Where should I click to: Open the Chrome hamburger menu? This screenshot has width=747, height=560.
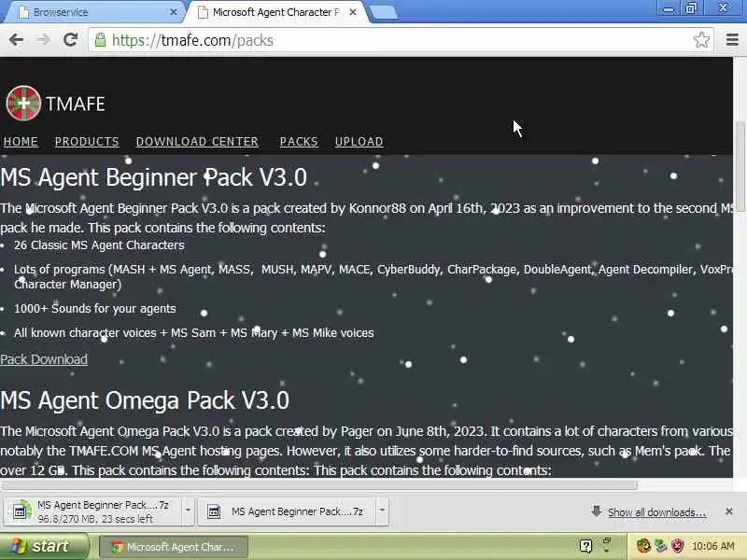pyautogui.click(x=732, y=40)
